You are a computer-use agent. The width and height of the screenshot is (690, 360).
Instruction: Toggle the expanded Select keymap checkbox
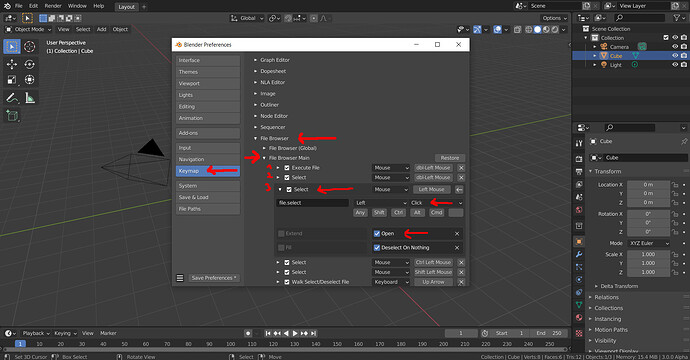[289, 189]
